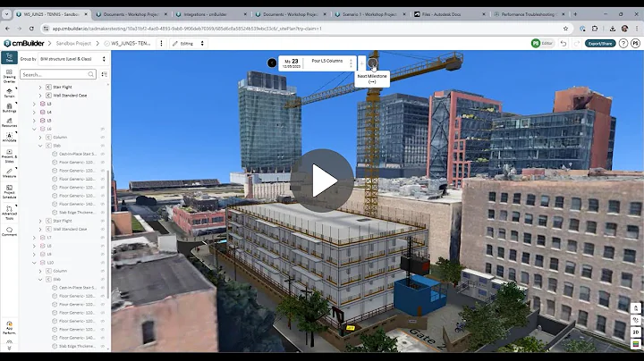Switch to Performance Troubleshooting browser tab
Viewport: 644px width, 361px height.
point(530,14)
